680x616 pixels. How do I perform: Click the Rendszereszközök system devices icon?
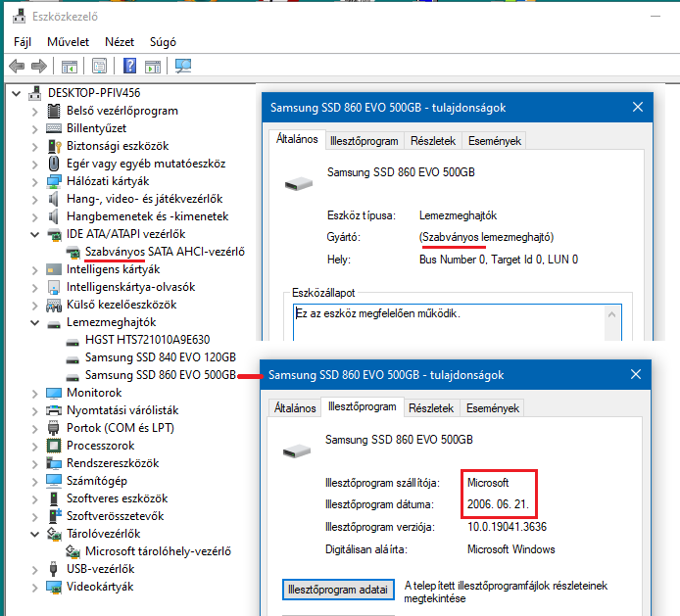coord(54,463)
